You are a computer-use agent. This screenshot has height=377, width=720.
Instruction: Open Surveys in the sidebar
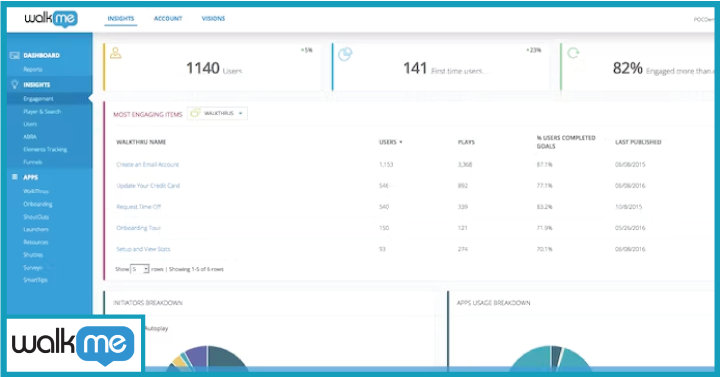[33, 267]
